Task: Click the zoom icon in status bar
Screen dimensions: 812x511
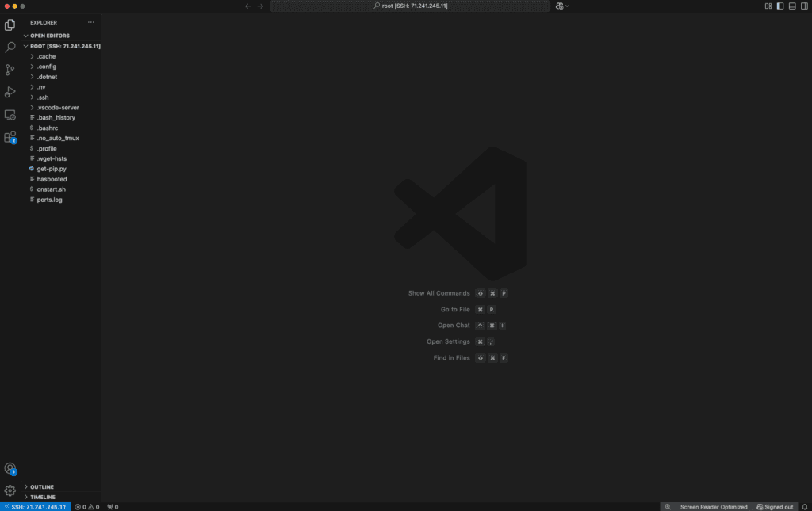Action: [668, 507]
